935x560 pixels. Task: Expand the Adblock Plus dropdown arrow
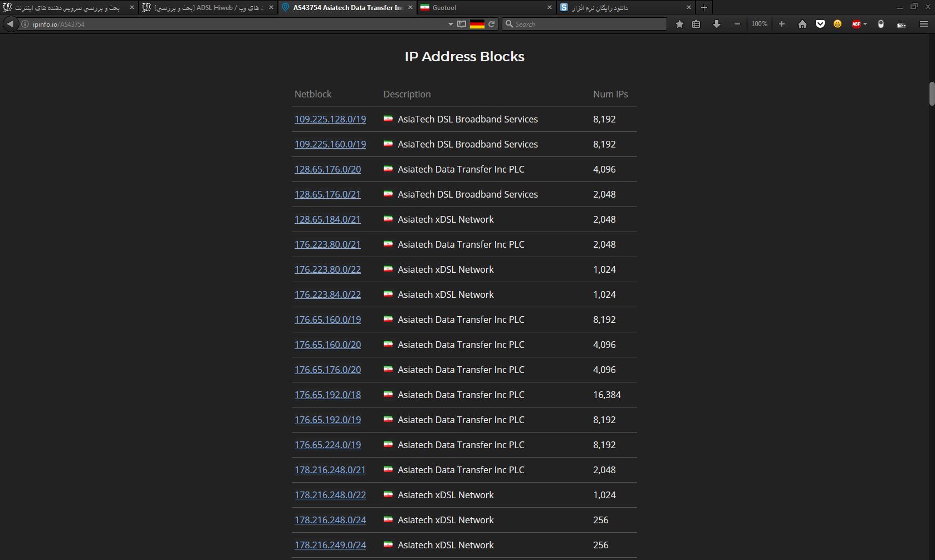(x=865, y=24)
